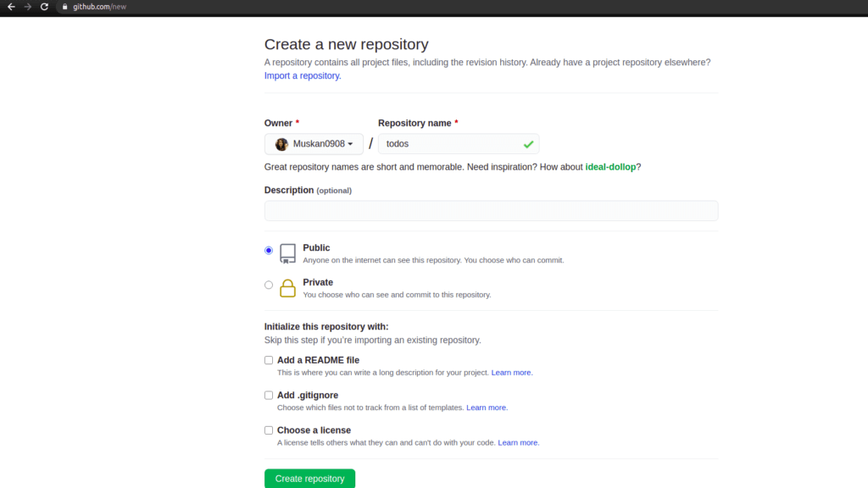Click the Public repository book icon

click(287, 252)
